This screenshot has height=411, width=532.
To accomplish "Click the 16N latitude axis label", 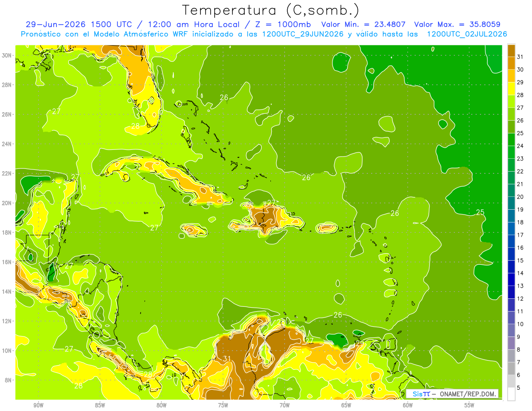I will coord(8,262).
